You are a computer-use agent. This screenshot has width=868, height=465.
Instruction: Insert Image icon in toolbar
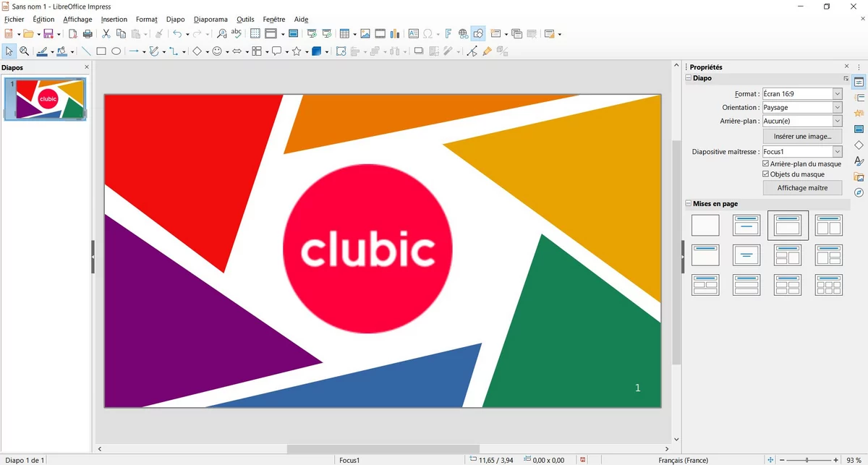click(365, 34)
